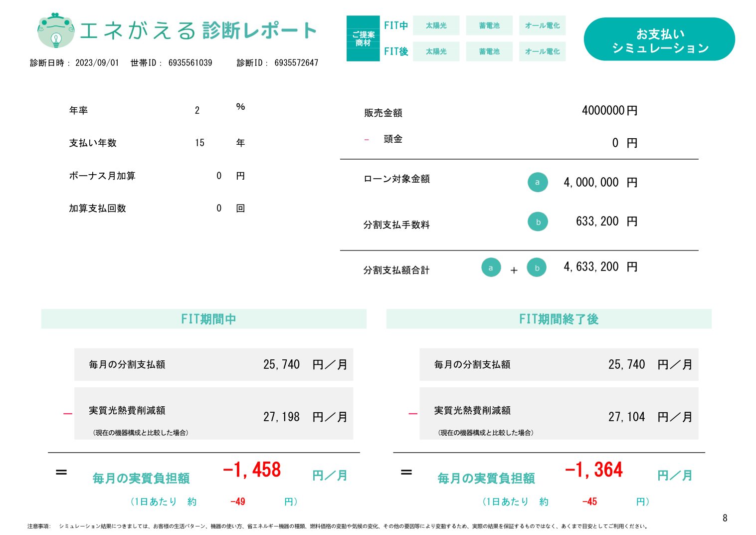756x535 pixels.
Task: Click 27,104 実質光熱費削減額 value
Action: 626,417
